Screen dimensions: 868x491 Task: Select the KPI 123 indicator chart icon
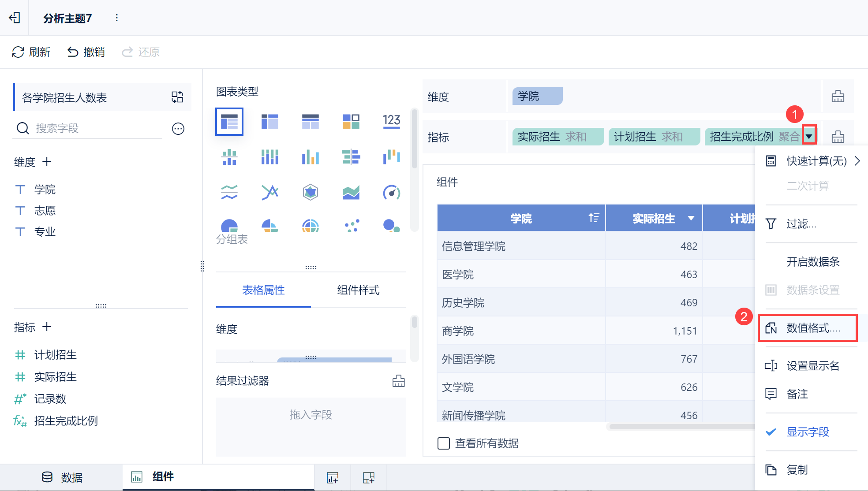(391, 121)
